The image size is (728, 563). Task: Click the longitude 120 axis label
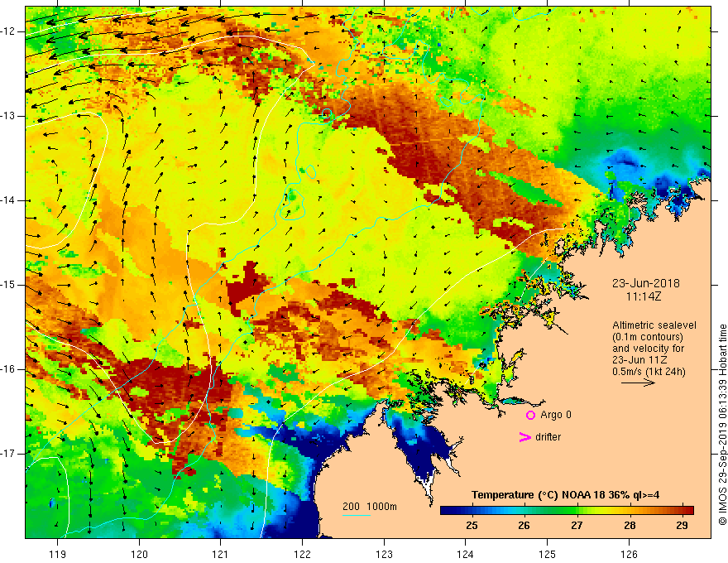(139, 554)
